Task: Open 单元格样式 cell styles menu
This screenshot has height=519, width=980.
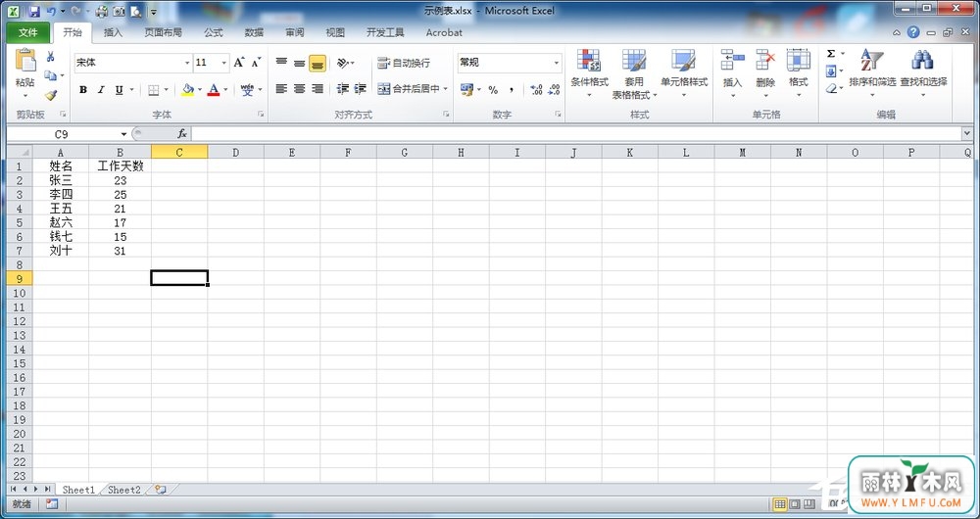Action: pyautogui.click(x=684, y=73)
